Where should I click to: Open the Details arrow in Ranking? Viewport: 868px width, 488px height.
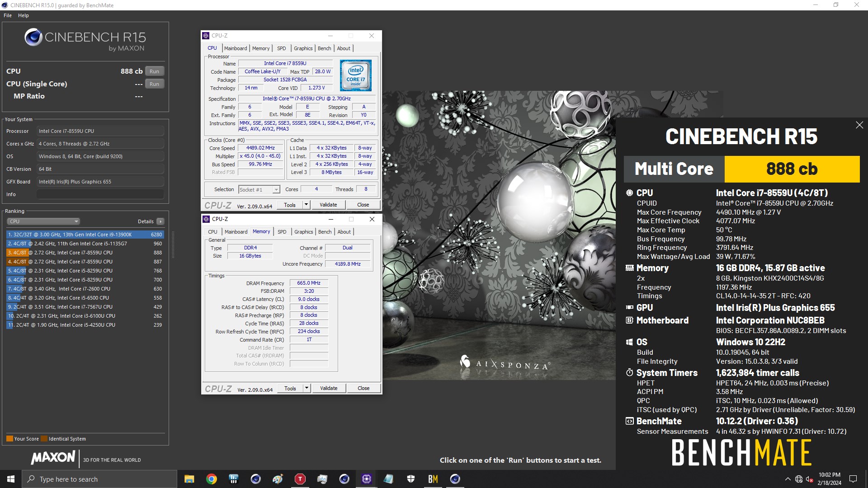160,221
